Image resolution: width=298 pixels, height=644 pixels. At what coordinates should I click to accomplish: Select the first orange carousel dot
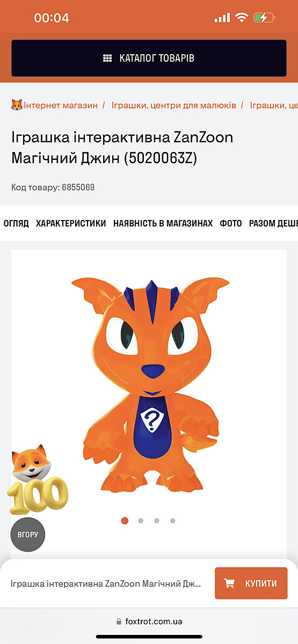click(125, 521)
